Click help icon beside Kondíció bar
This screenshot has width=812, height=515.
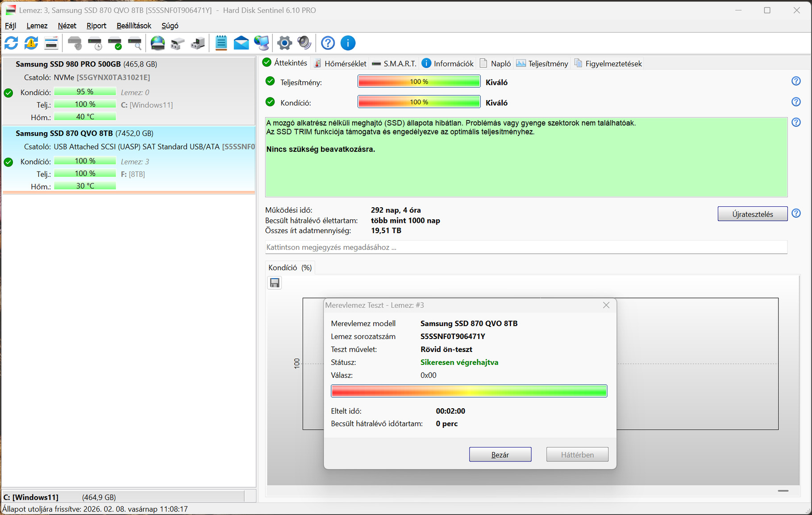click(x=796, y=102)
